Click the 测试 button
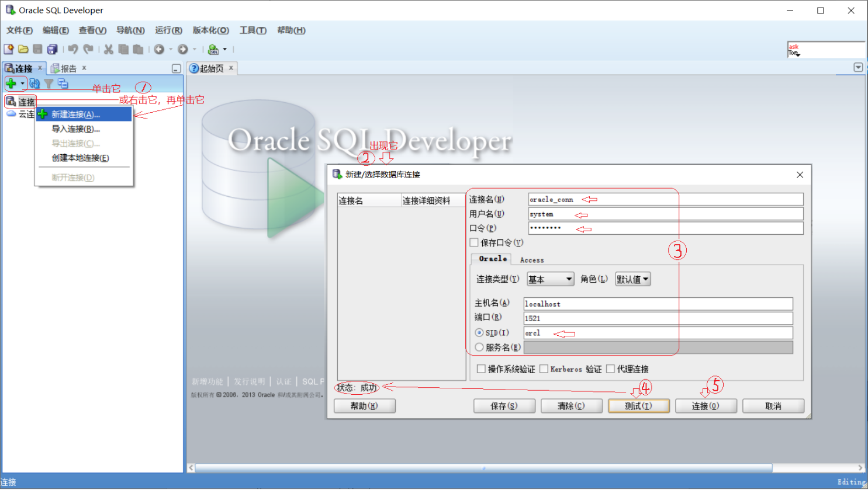Image resolution: width=868 pixels, height=490 pixels. pyautogui.click(x=638, y=405)
